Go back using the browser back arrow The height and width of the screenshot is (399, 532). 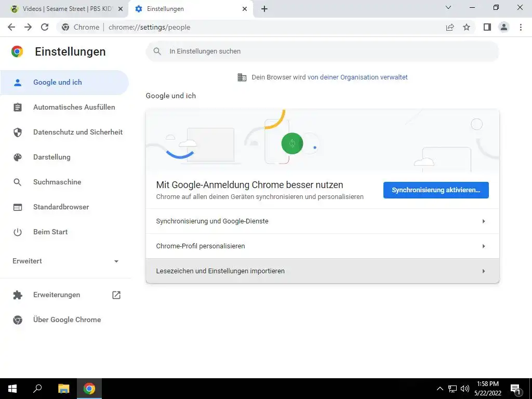click(11, 27)
